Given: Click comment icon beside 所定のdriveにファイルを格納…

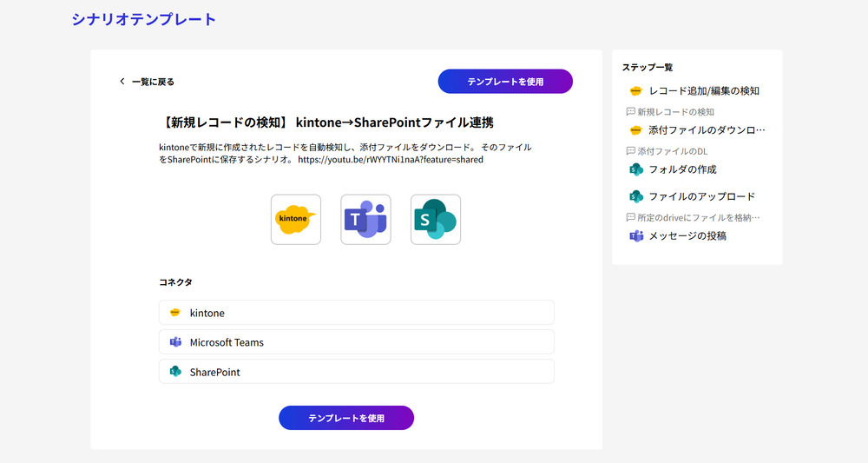Looking at the screenshot, I should [x=630, y=218].
